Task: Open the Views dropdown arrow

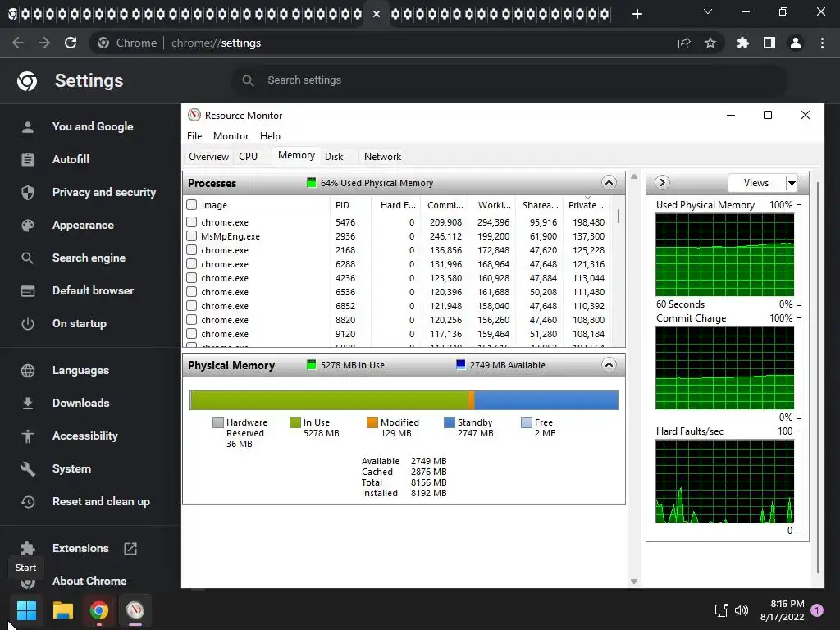Action: [792, 183]
